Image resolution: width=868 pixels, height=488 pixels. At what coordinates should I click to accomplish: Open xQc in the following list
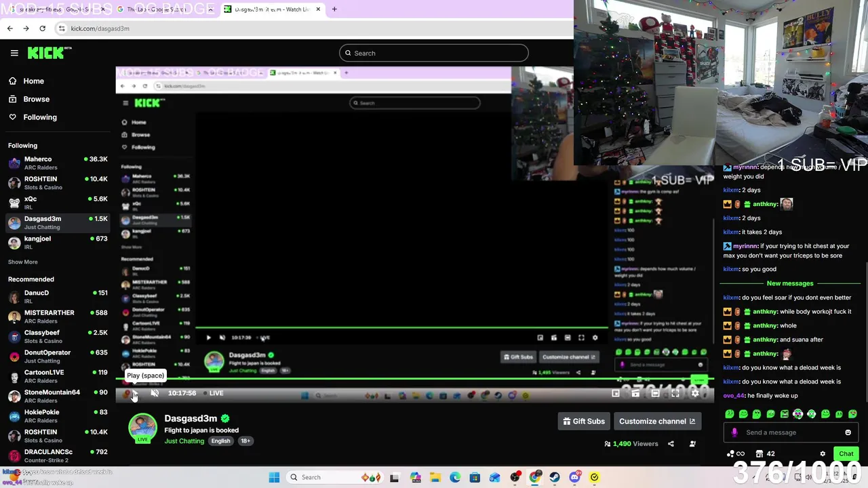[x=58, y=203]
